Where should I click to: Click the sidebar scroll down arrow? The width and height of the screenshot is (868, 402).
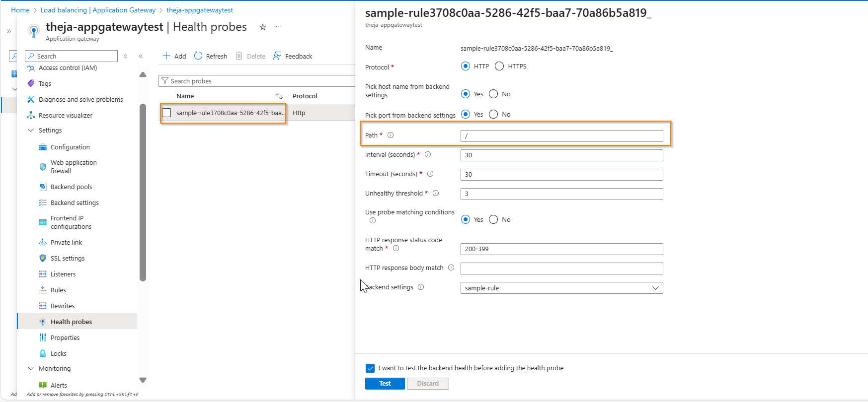143,380
